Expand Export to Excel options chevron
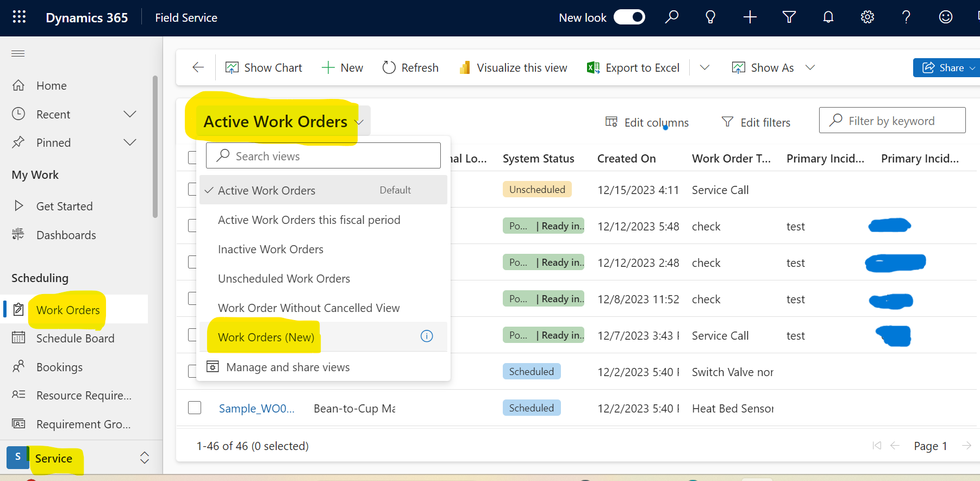The width and height of the screenshot is (980, 481). 704,67
